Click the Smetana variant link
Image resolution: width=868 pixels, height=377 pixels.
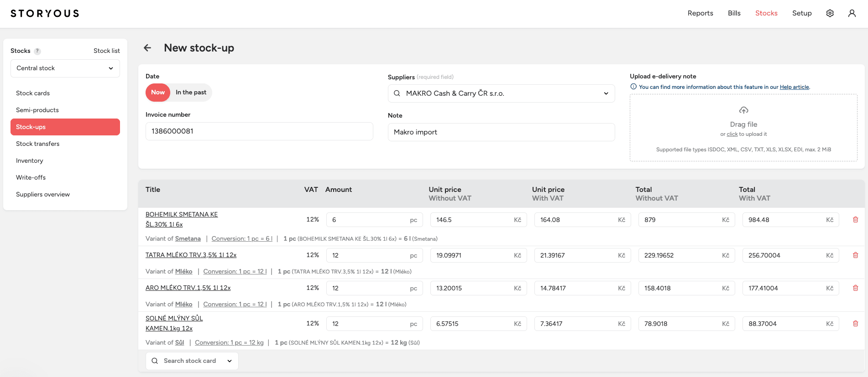click(188, 238)
